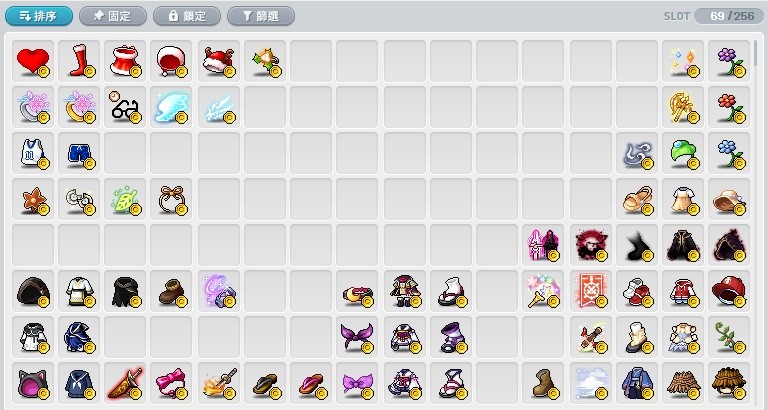This screenshot has height=410, width=768.
Task: Choose the red banner flag item
Action: pyautogui.click(x=590, y=291)
